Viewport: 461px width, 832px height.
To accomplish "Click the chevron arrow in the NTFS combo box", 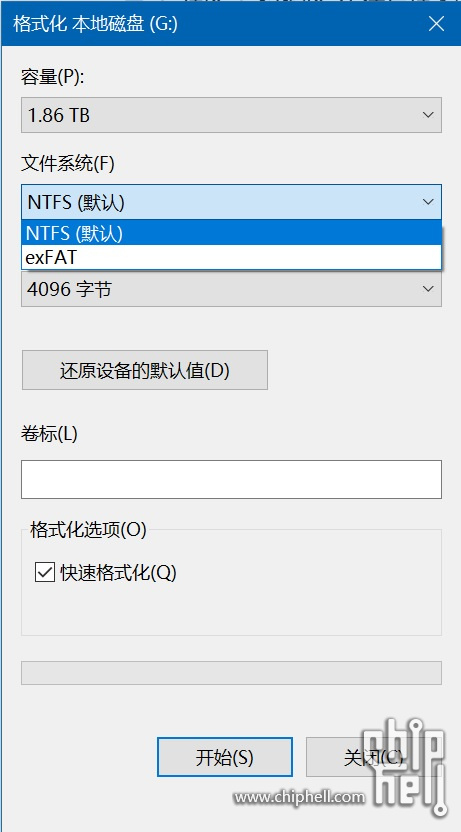I will point(428,202).
